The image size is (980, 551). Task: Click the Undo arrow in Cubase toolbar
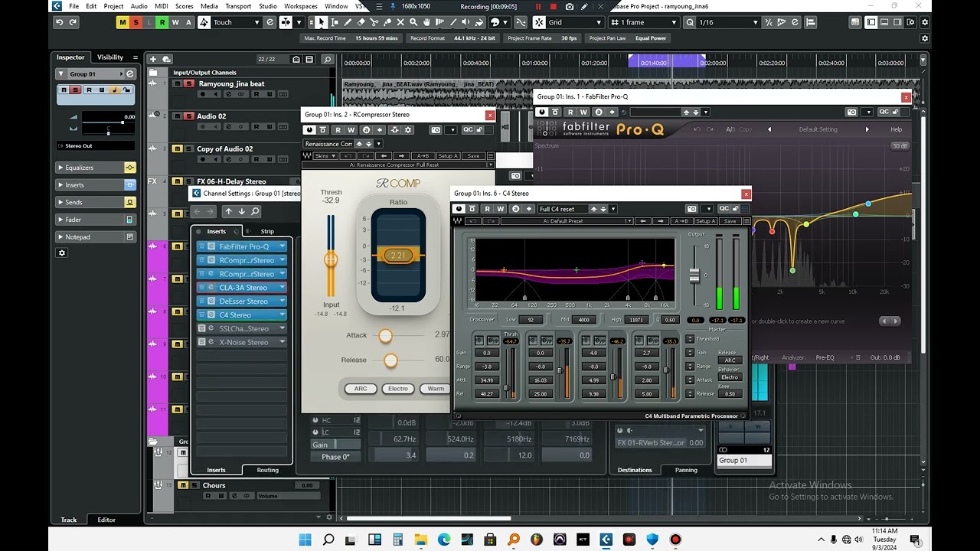click(59, 22)
